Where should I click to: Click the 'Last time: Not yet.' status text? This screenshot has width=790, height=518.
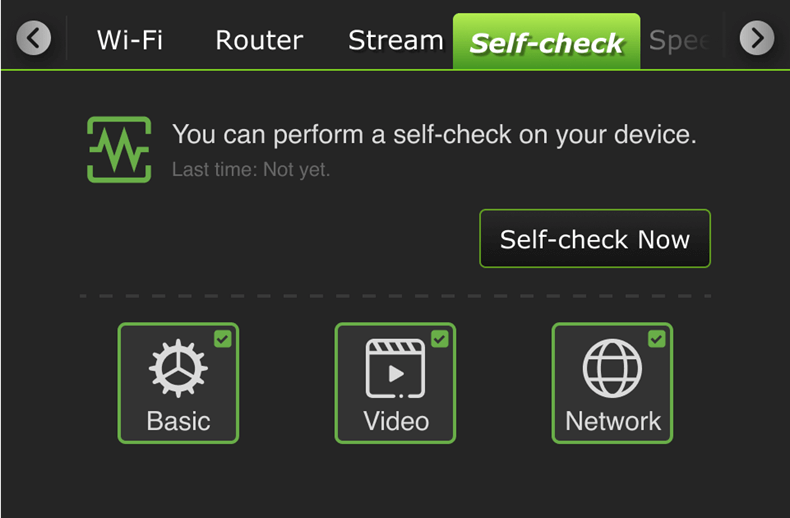[251, 170]
